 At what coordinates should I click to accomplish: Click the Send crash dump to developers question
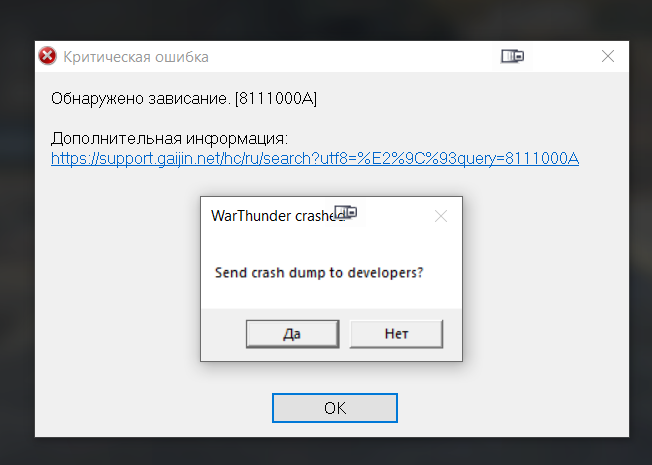(x=319, y=273)
